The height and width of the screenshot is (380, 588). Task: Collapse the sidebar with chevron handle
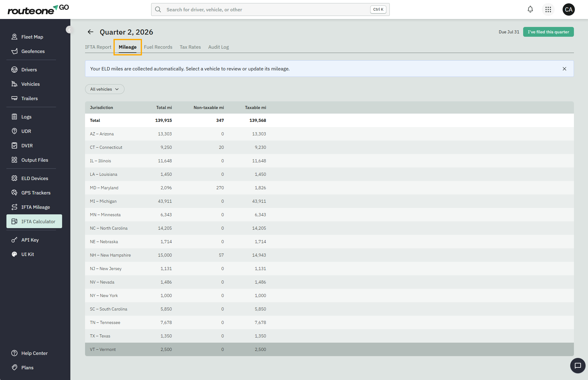click(69, 30)
